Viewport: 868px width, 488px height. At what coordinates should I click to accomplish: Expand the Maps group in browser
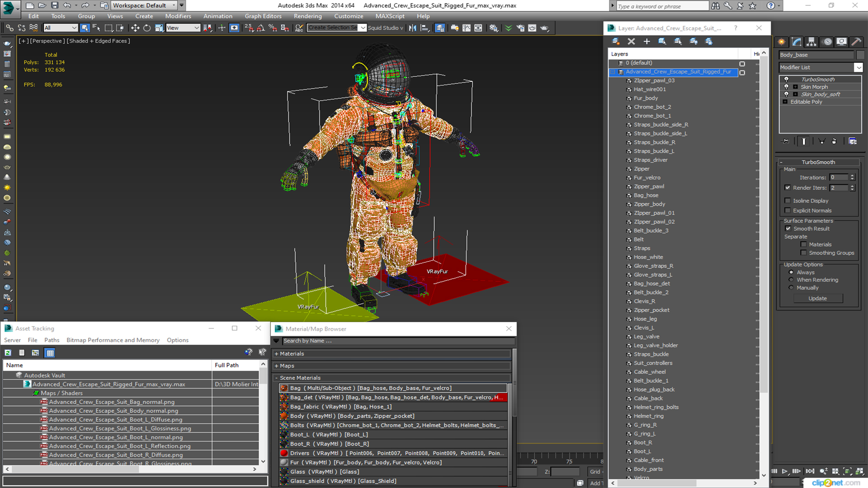click(276, 366)
